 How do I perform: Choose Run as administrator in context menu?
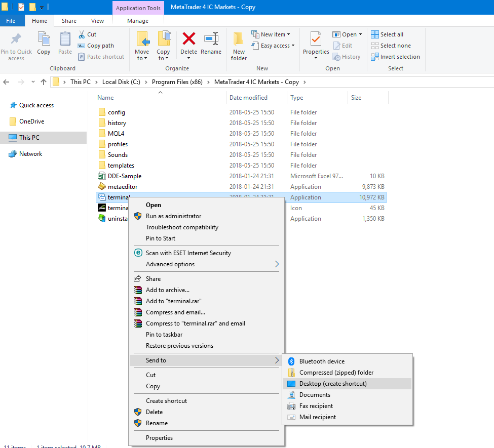coord(173,216)
